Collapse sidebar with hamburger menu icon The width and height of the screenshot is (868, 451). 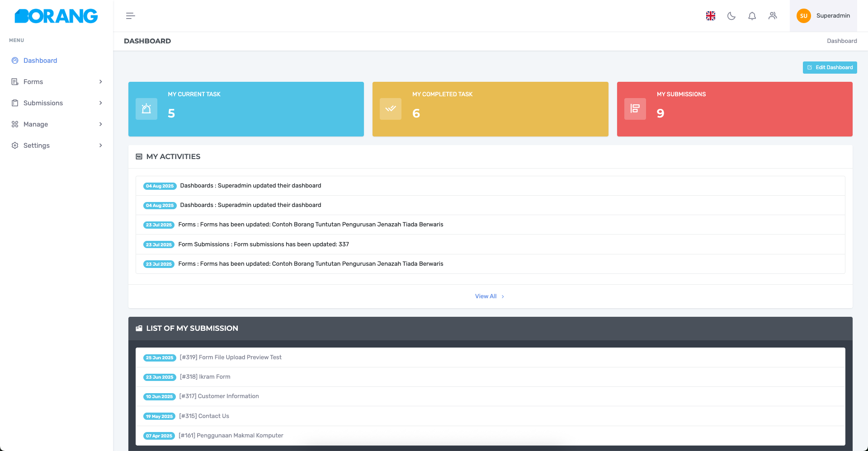pos(130,16)
